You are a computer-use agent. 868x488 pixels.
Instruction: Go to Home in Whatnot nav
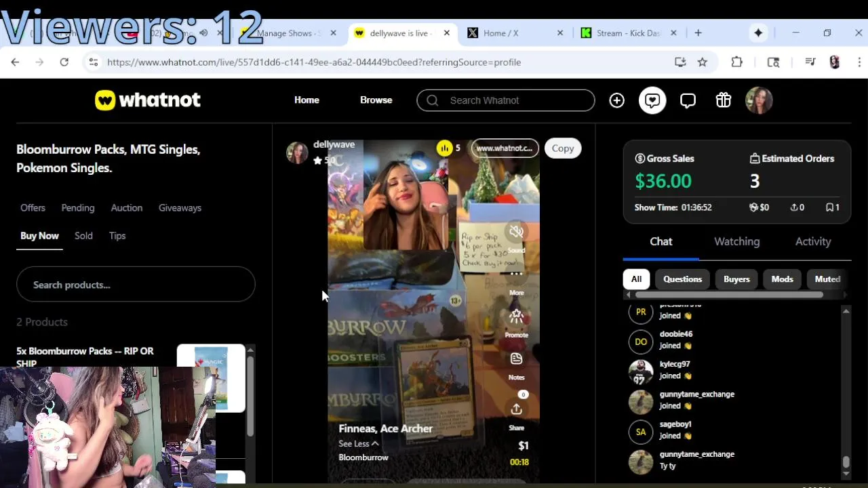[307, 100]
